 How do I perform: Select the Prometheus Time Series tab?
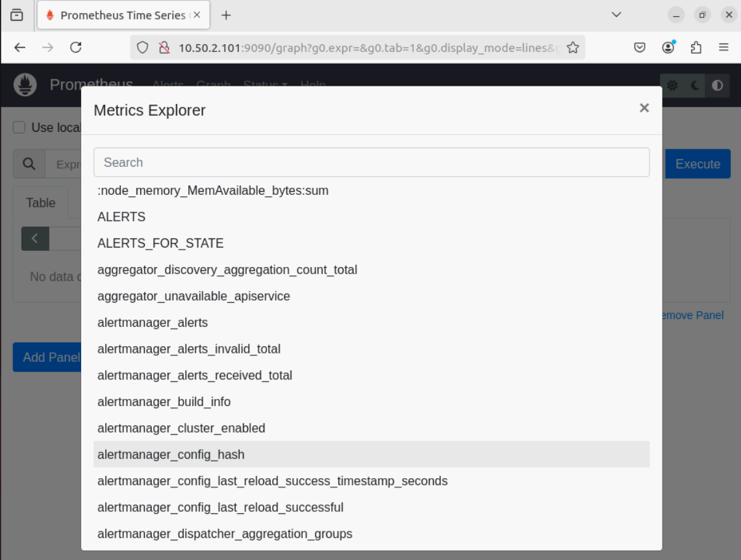pos(123,15)
